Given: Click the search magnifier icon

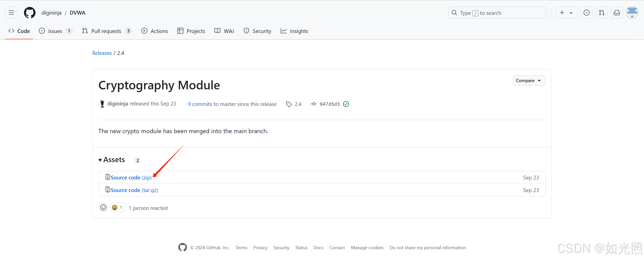Looking at the screenshot, I should point(454,13).
